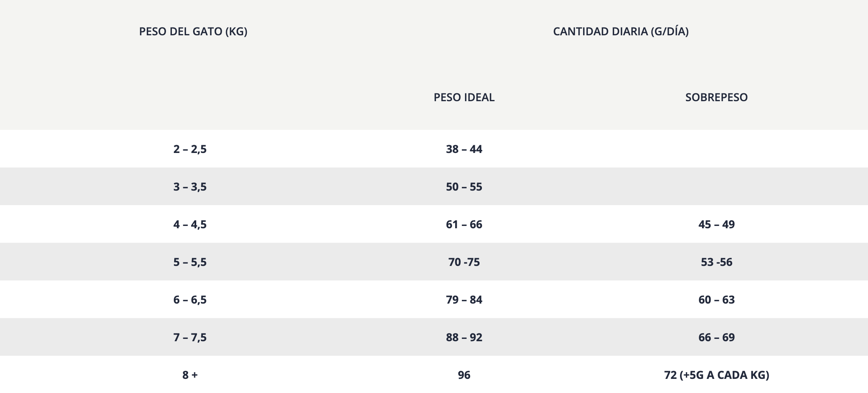This screenshot has height=393, width=868.
Task: Select the "6 – 6,5" weight cell
Action: [x=190, y=300]
